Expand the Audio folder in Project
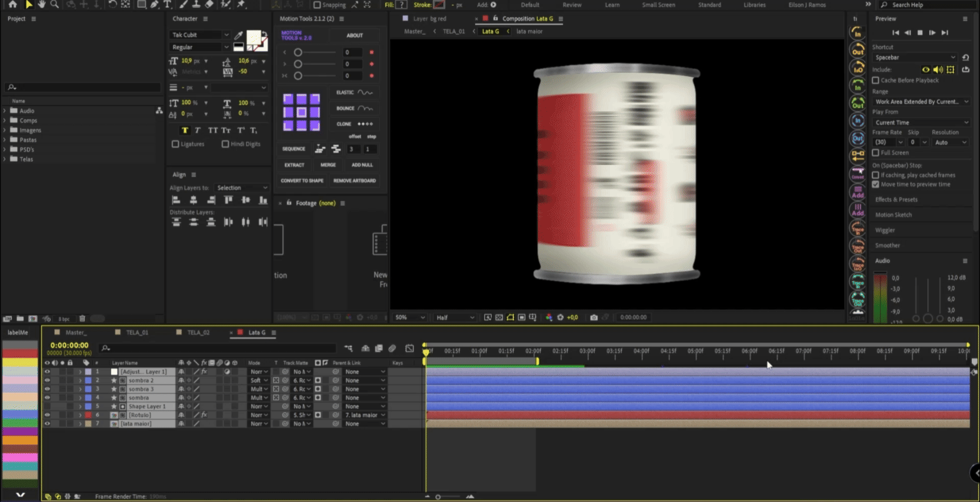Viewport: 980px width, 502px height. (x=5, y=111)
